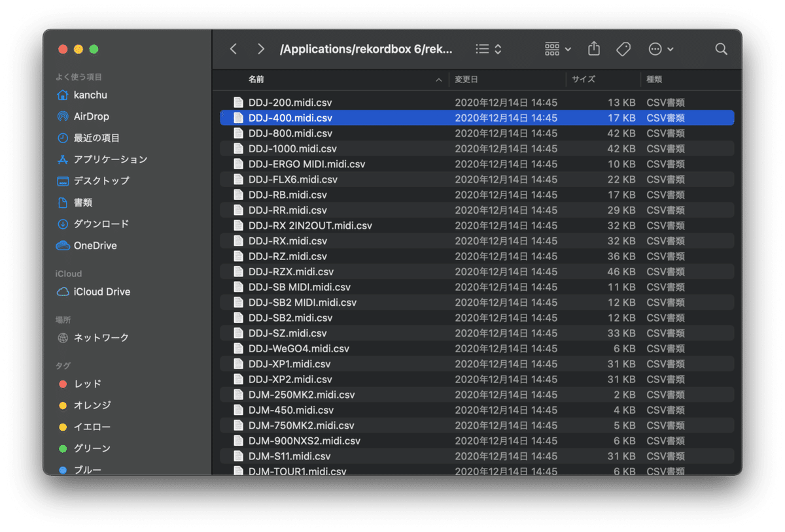Click the document icon of DJM-450.midi.csv
Image resolution: width=785 pixels, height=532 pixels.
(x=238, y=410)
